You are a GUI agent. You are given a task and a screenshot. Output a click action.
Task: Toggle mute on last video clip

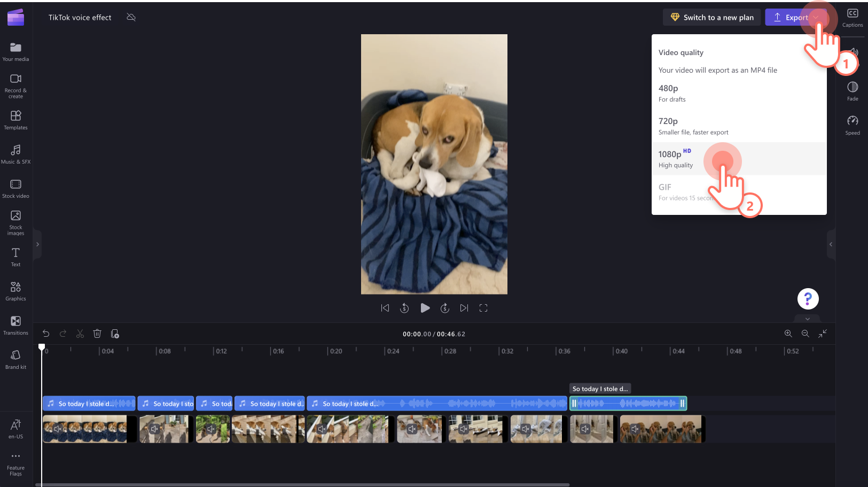pos(635,429)
